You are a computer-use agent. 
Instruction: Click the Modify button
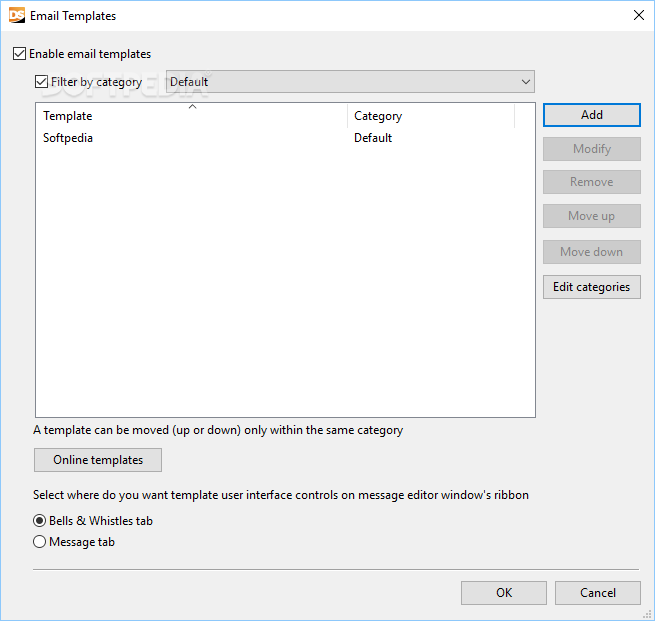pyautogui.click(x=592, y=149)
